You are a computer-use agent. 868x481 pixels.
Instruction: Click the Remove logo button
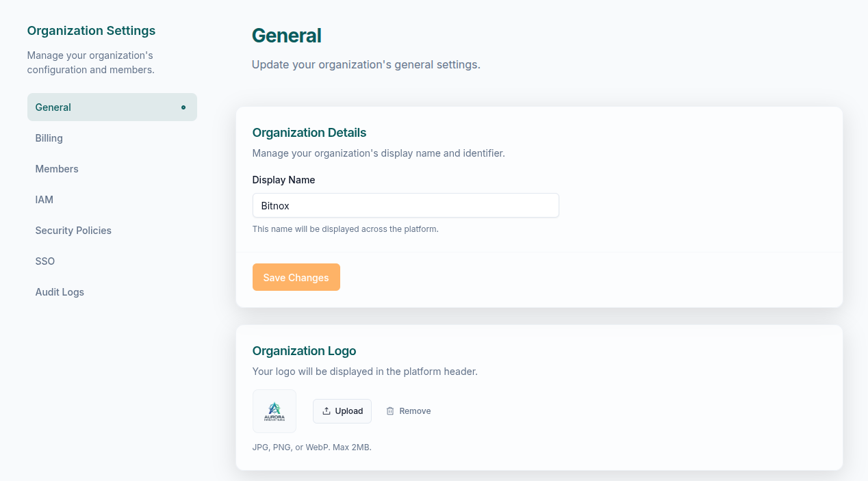point(409,411)
